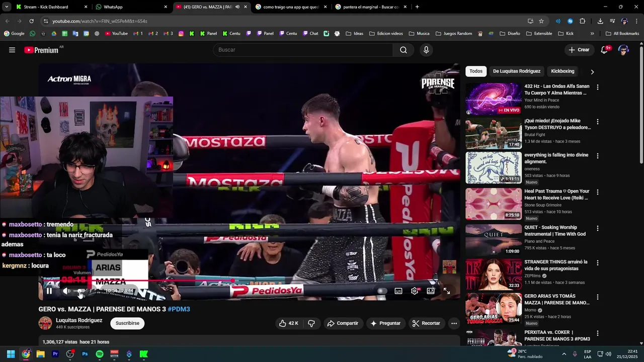This screenshot has height=362, width=644.
Task: Start voice search with the microphone
Action: 426,50
